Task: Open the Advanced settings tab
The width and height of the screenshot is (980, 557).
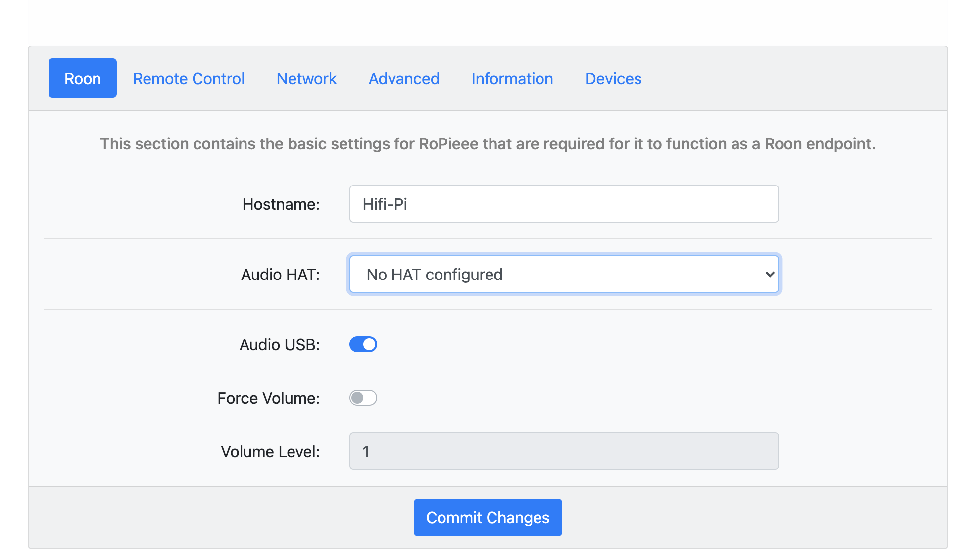Action: 404,78
